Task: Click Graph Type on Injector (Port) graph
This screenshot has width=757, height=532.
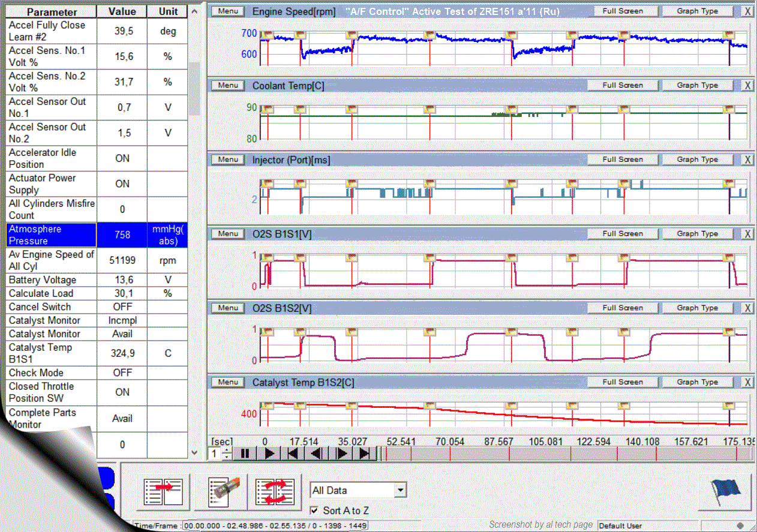Action: [x=697, y=160]
